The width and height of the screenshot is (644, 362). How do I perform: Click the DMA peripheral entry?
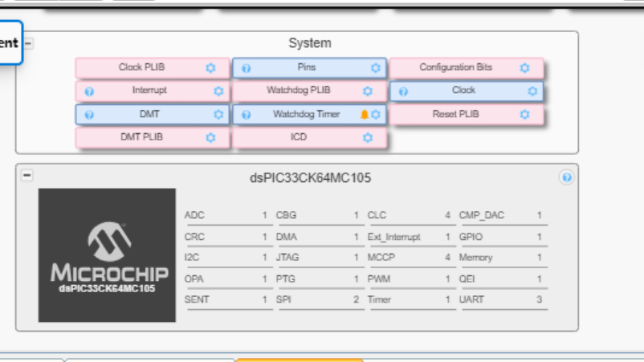[x=319, y=237]
